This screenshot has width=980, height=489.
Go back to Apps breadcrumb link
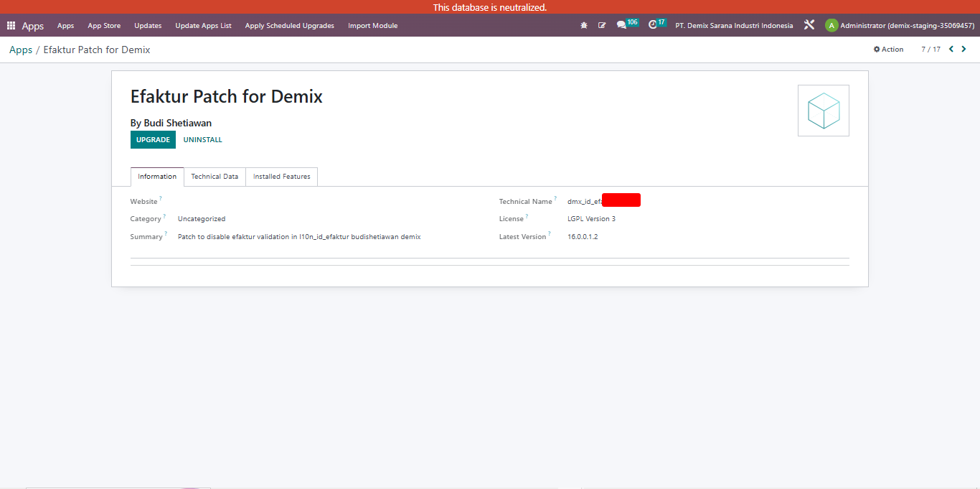[x=21, y=50]
